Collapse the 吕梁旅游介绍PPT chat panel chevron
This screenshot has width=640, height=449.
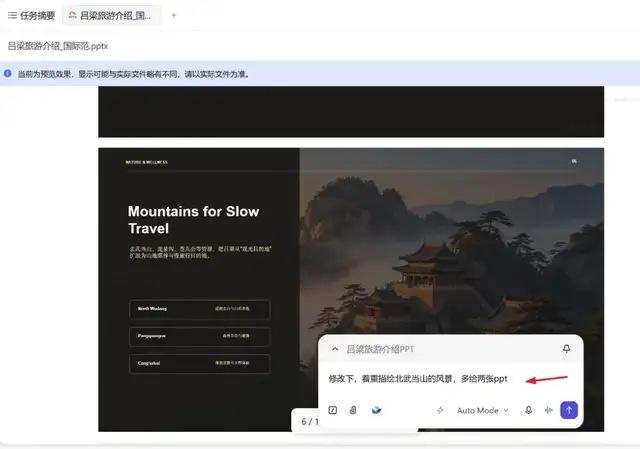coord(335,349)
